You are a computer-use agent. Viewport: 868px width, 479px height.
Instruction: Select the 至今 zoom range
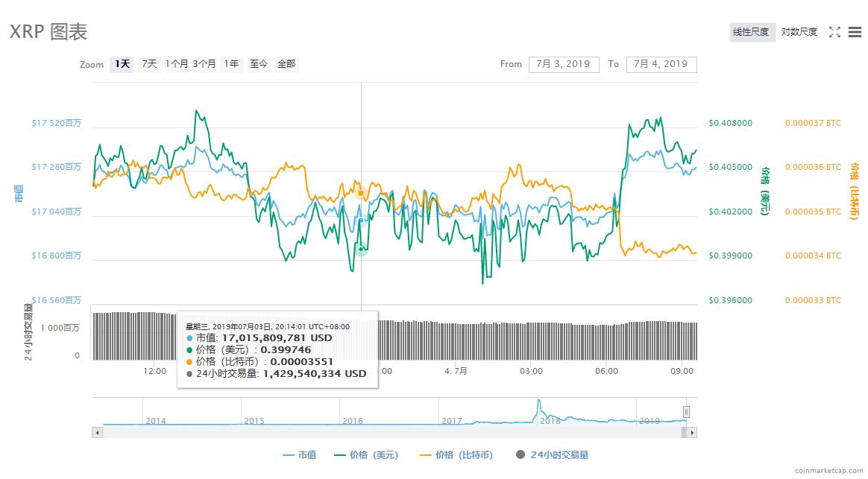[259, 64]
